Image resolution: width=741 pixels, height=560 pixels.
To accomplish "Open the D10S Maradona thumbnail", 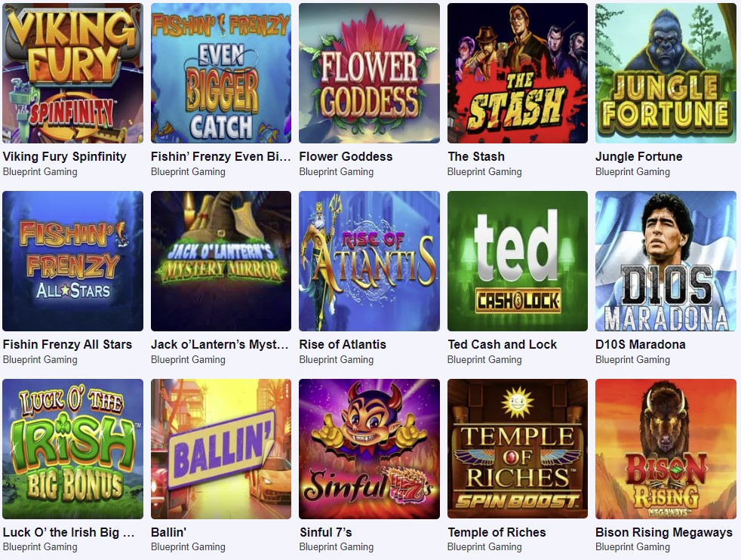I will [666, 261].
